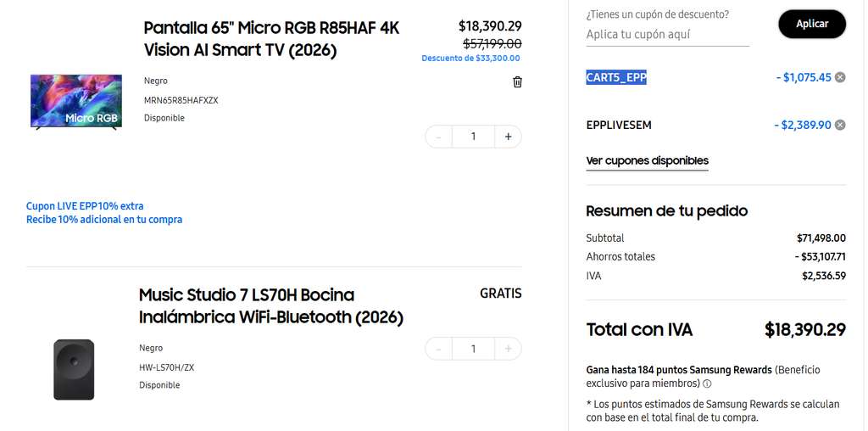Image resolution: width=868 pixels, height=431 pixels.
Task: Delete the Micro RGB TV with trash icon
Action: click(518, 82)
